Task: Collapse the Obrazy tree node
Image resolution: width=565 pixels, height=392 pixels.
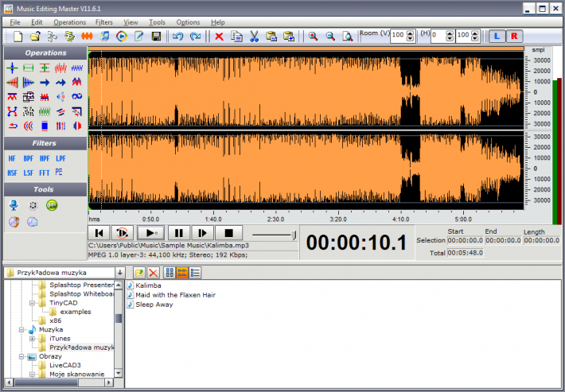Action: click(x=21, y=356)
